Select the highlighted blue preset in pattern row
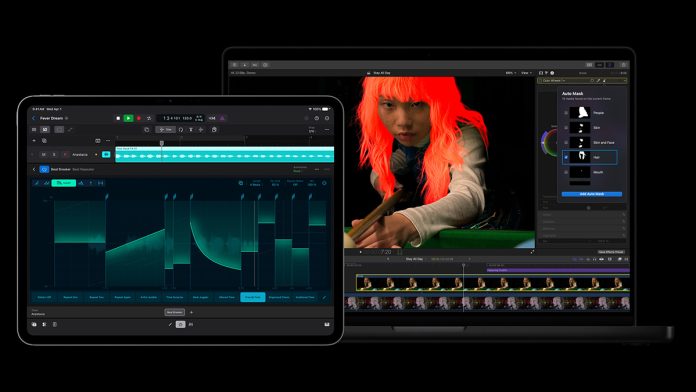Screen dimensions: 696x392 [x=253, y=297]
